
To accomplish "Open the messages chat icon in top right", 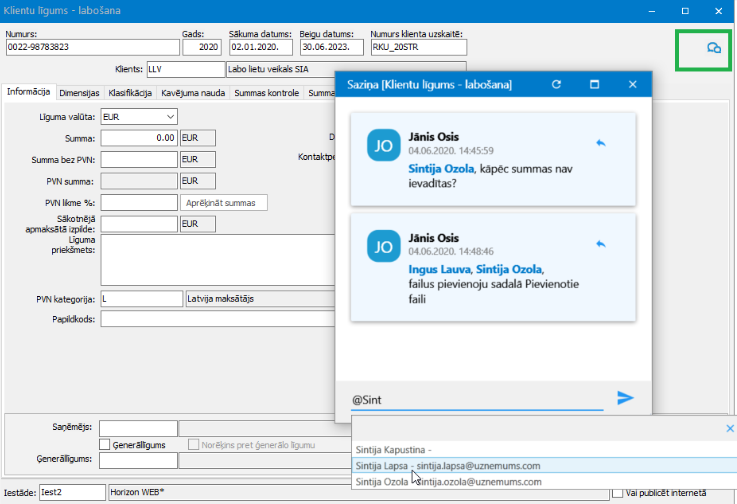I will coord(713,48).
